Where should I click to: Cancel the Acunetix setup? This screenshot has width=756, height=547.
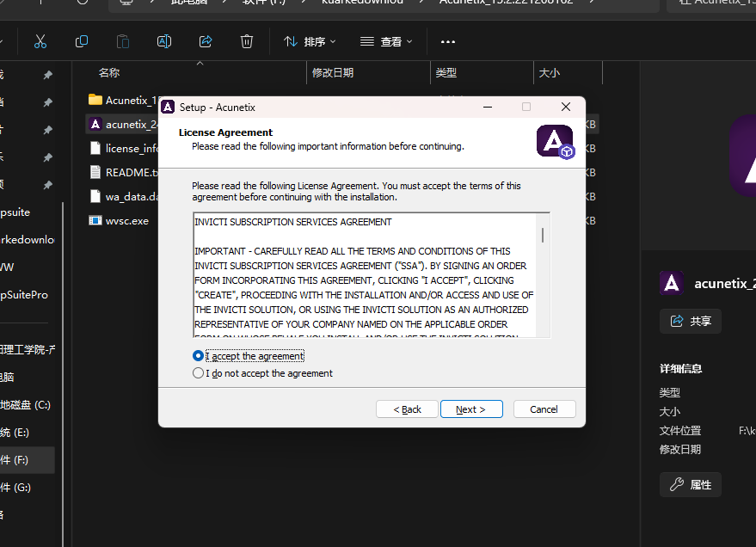tap(544, 409)
